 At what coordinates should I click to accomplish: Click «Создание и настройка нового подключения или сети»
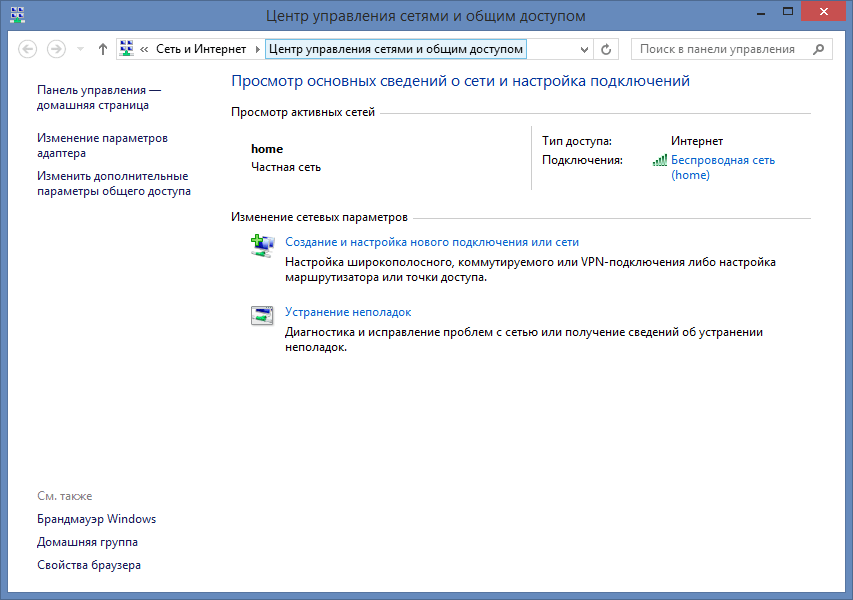pos(432,242)
